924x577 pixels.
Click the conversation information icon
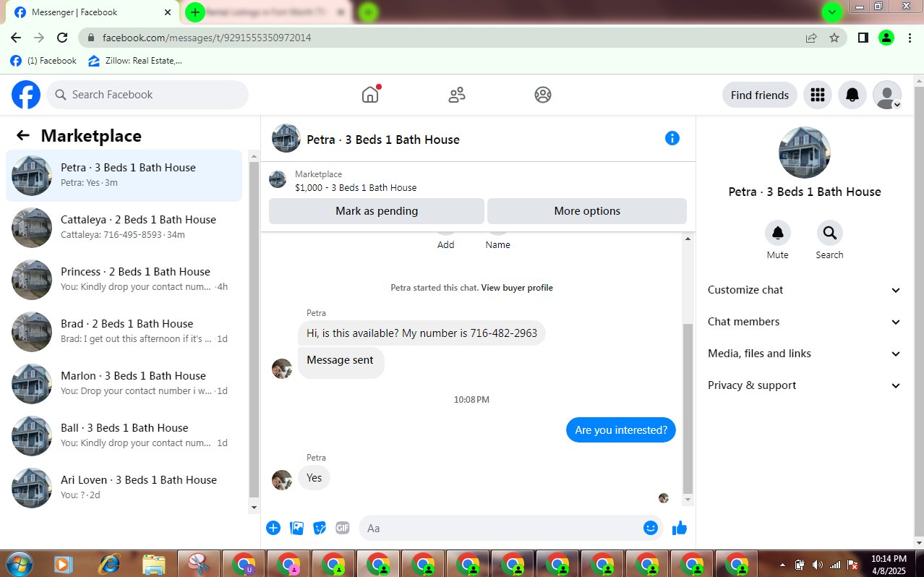[x=672, y=138]
